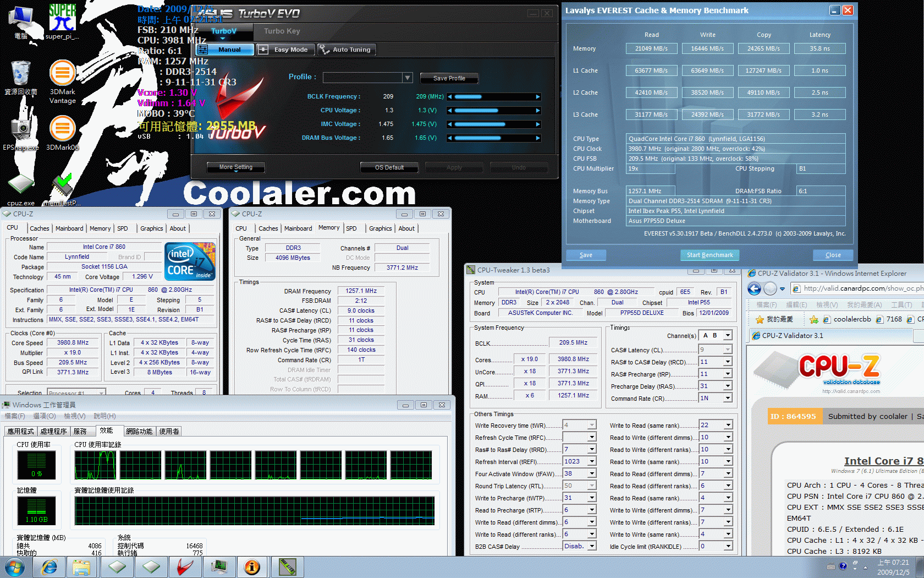Click Start Benchmark in EVEREST
Screen dimensions: 924x578
coord(710,255)
